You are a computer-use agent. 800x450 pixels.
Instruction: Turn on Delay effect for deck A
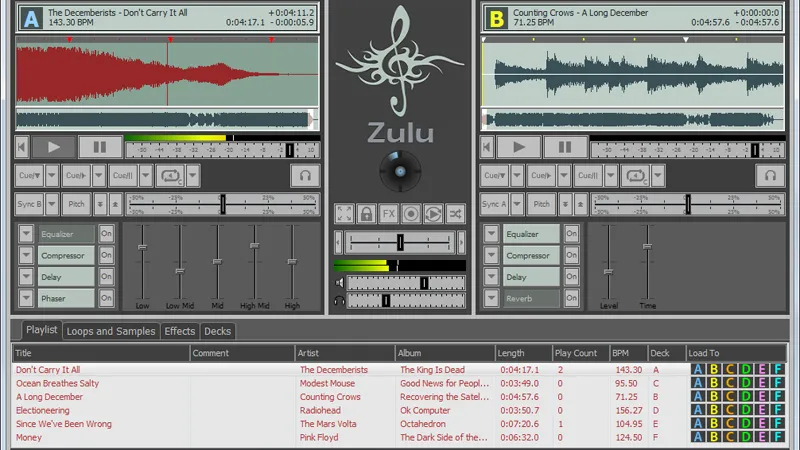pyautogui.click(x=106, y=277)
